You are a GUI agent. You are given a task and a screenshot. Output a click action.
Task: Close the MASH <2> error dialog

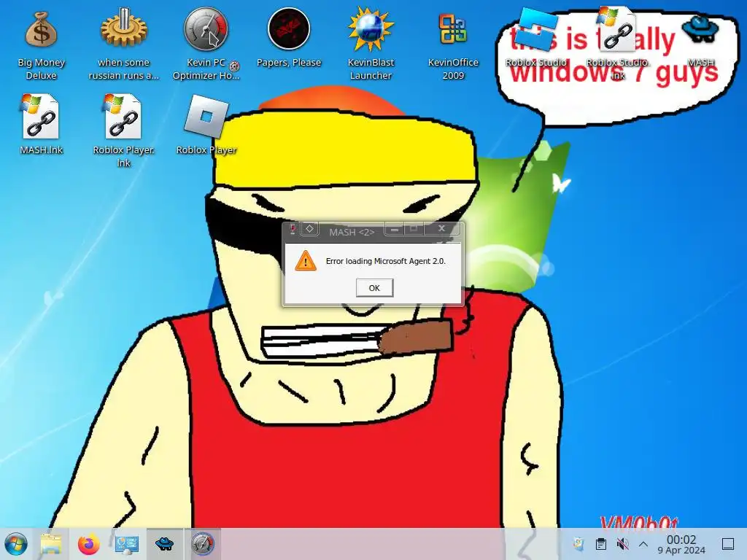click(x=441, y=228)
